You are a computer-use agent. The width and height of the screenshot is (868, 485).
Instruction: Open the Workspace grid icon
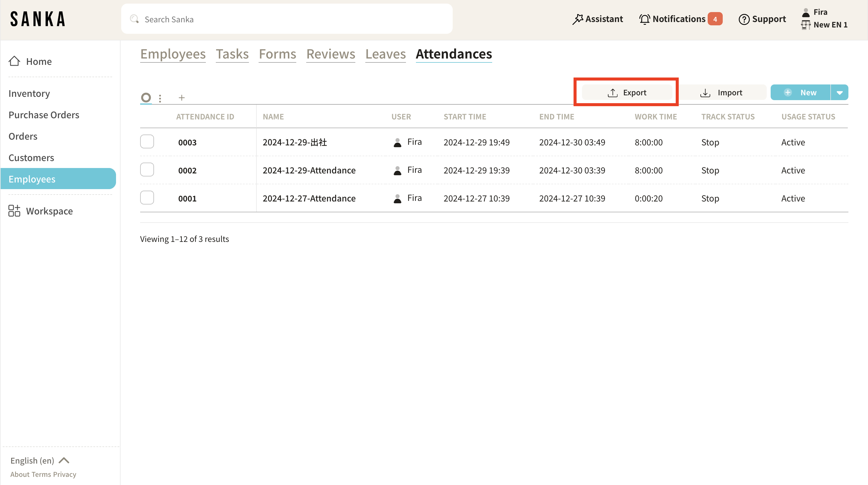click(14, 211)
